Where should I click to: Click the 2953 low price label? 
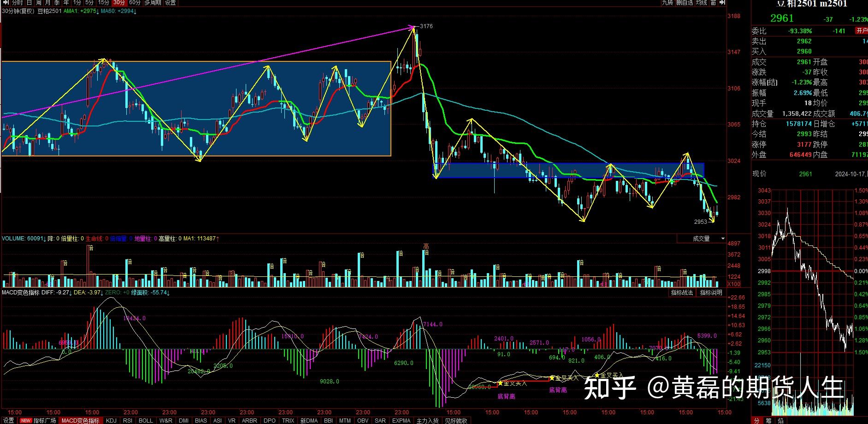click(701, 222)
